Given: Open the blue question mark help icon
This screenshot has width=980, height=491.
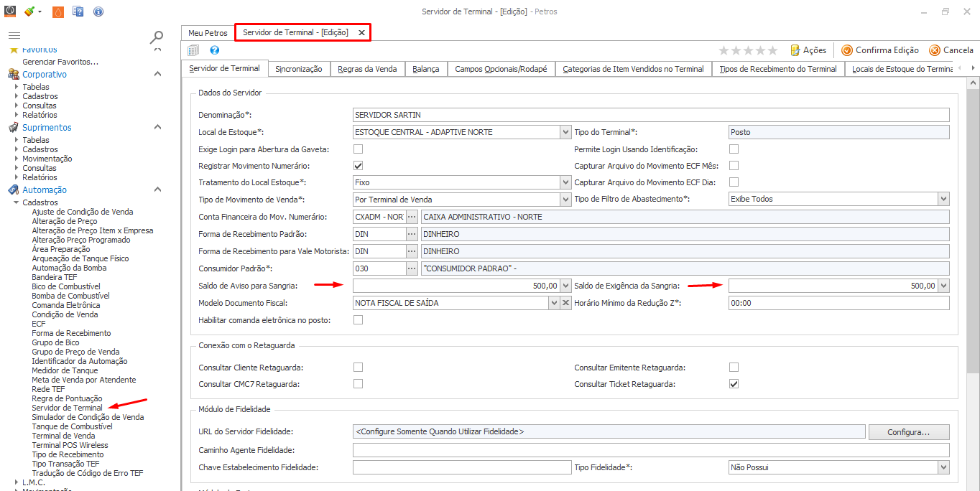Looking at the screenshot, I should [214, 50].
